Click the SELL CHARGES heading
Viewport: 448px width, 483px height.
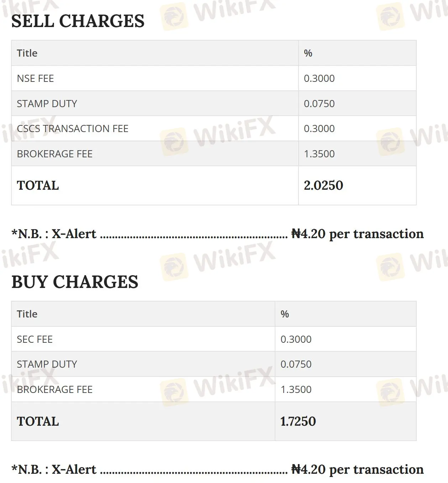(78, 21)
